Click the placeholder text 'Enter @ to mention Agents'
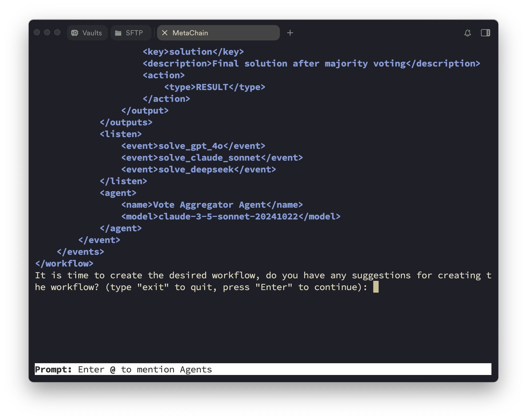Viewport: 527px width, 420px height. click(145, 369)
